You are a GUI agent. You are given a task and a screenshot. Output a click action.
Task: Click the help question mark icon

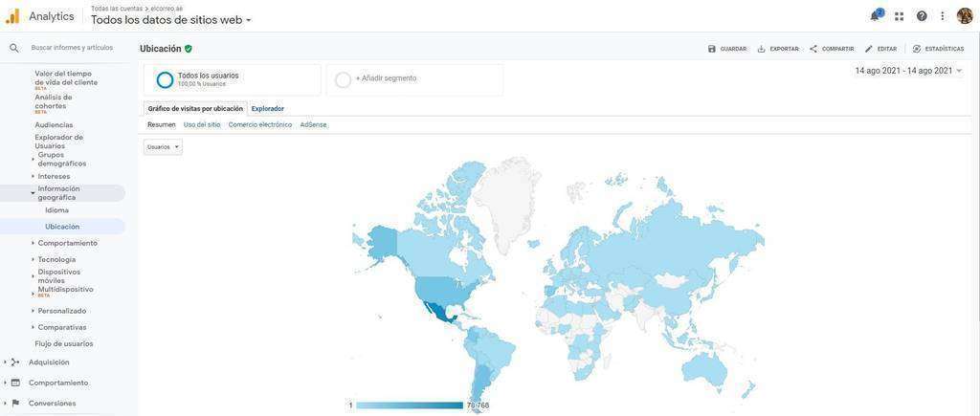[922, 16]
